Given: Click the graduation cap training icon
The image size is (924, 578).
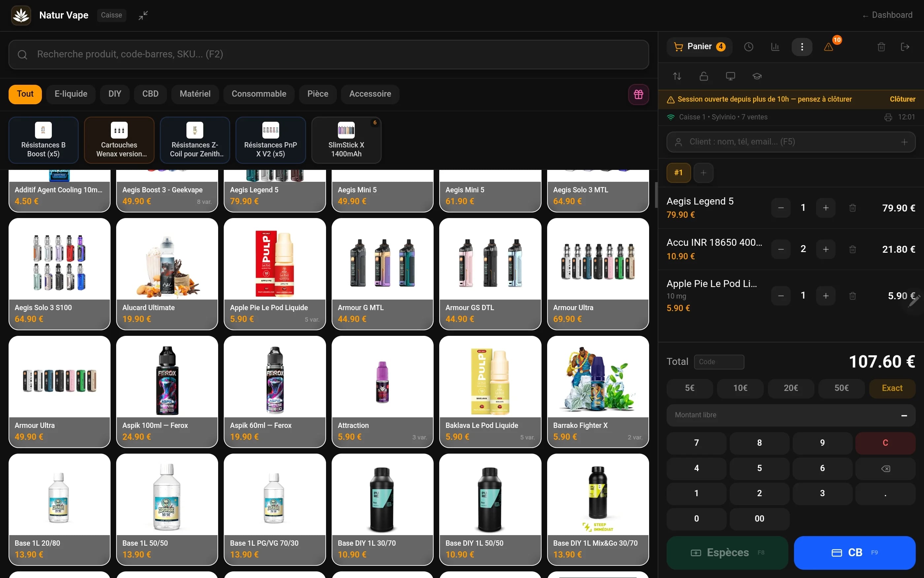Looking at the screenshot, I should pyautogui.click(x=757, y=76).
